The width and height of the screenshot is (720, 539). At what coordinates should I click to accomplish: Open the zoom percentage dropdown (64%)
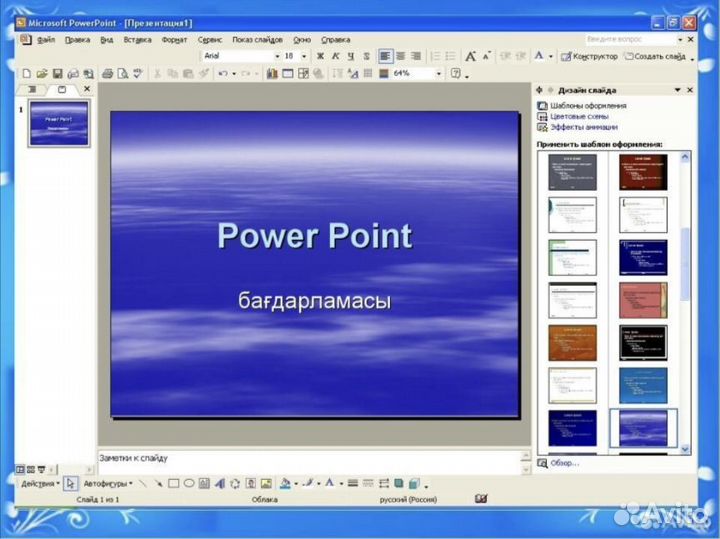[x=439, y=73]
